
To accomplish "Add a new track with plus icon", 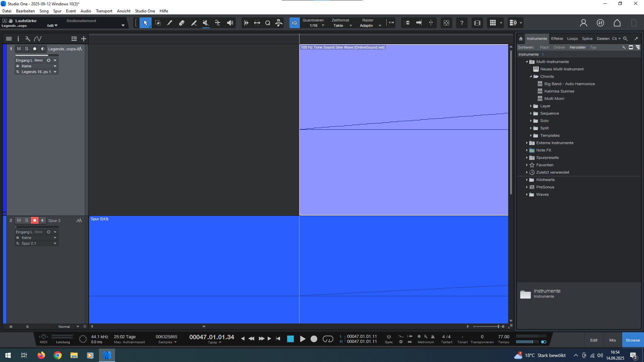I will [84, 39].
